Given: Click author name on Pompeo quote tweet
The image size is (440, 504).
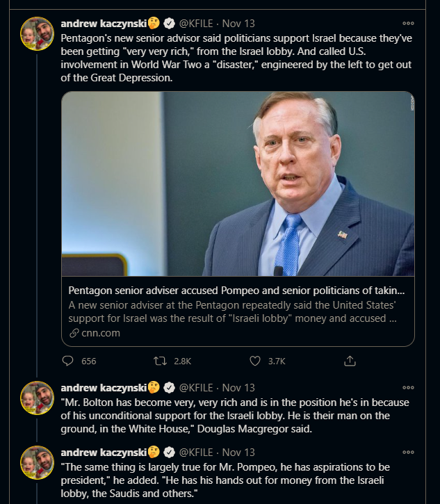Looking at the screenshot, I should click(x=104, y=452).
